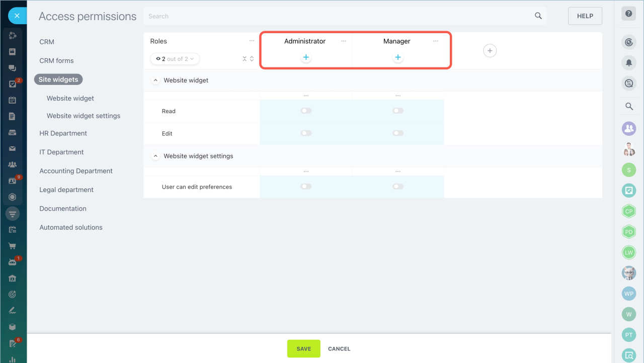Open Administrator role options menu

[344, 41]
